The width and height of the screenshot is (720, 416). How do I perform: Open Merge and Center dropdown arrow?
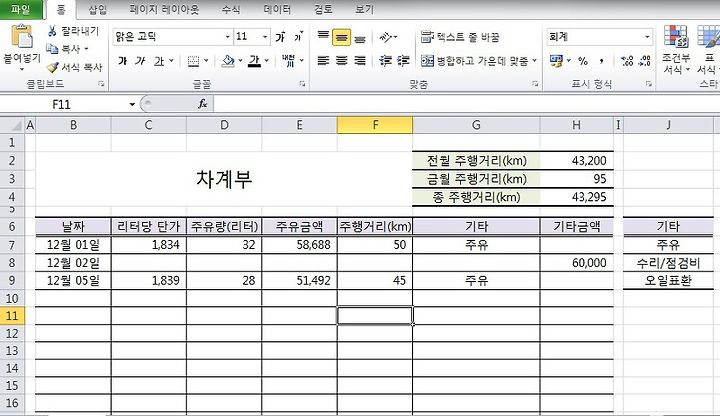(535, 61)
